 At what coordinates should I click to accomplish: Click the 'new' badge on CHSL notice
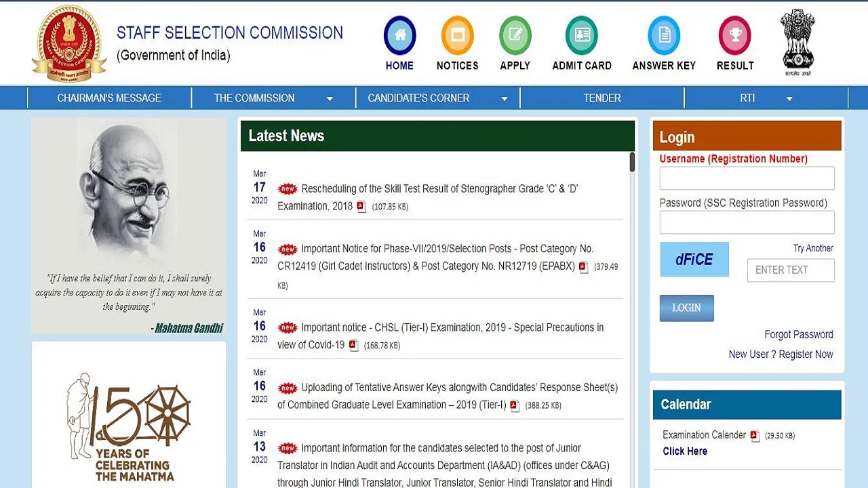pos(288,328)
